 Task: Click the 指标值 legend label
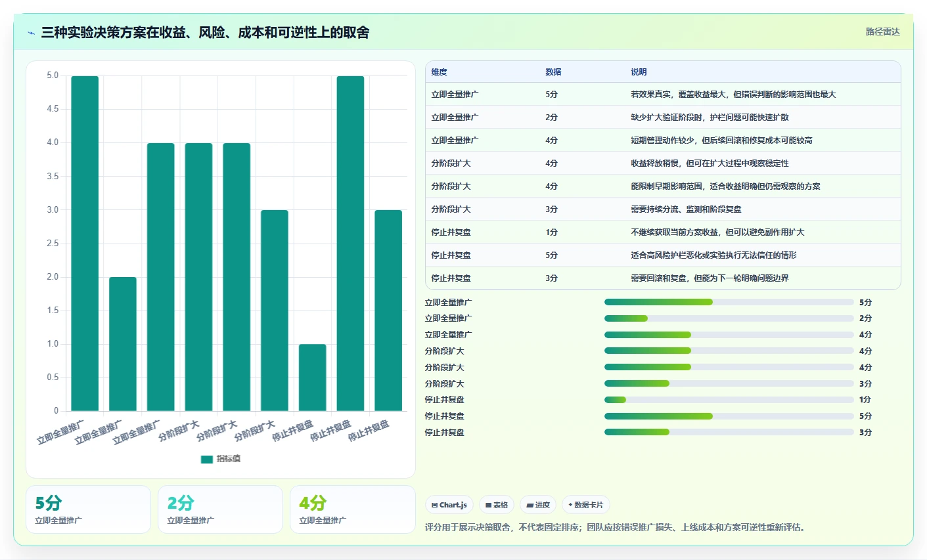tap(229, 459)
